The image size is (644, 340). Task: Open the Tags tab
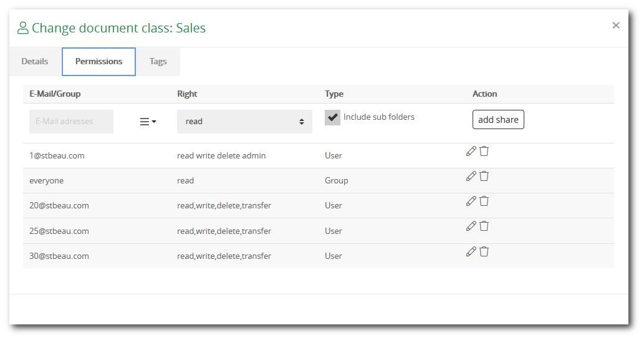click(x=158, y=61)
